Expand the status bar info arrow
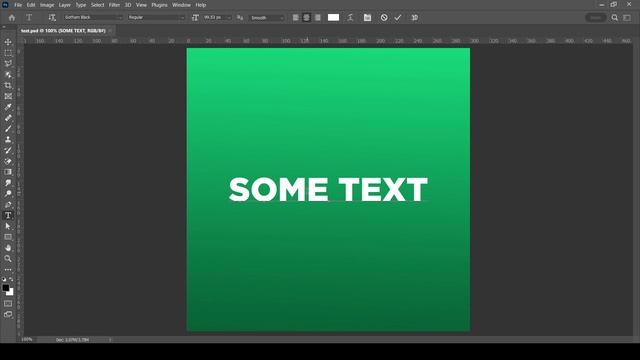This screenshot has width=640, height=360. 110,340
